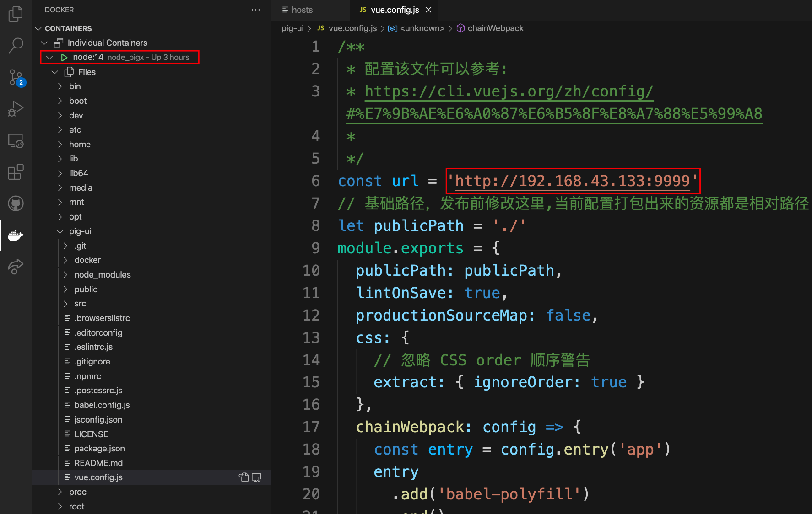This screenshot has width=812, height=514.
Task: Click the chainWebpack breadcrumb
Action: (495, 28)
